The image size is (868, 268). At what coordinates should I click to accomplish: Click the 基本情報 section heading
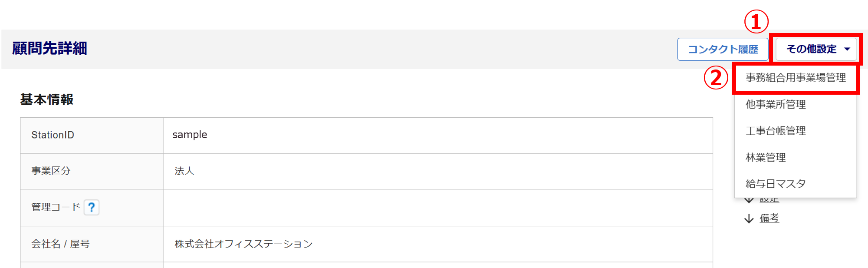(x=47, y=99)
